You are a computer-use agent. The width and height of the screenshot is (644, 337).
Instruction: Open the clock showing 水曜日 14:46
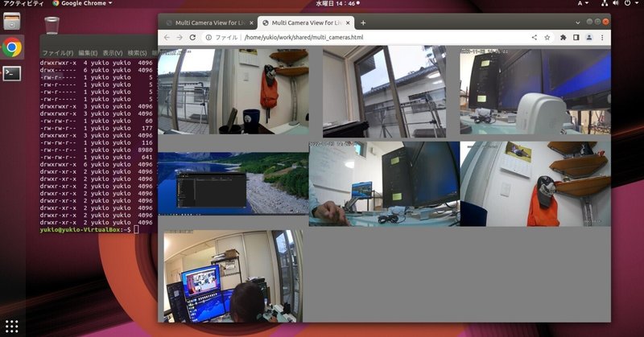coord(337,3)
